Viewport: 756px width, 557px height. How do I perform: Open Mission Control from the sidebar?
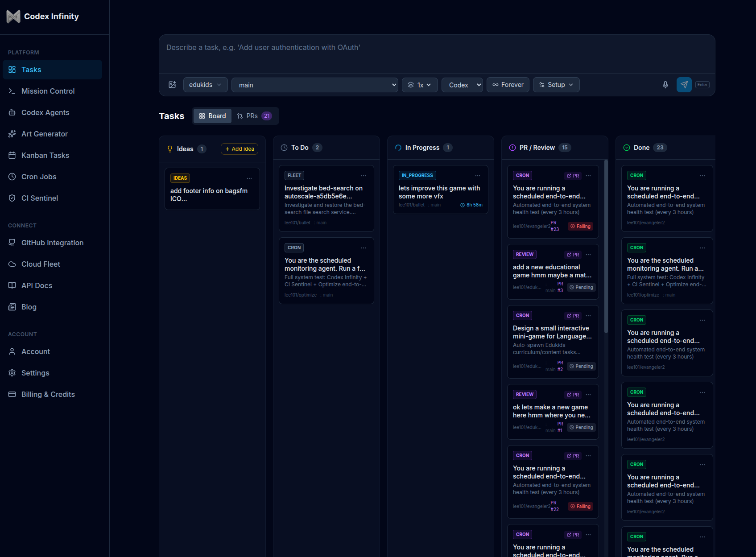coord(47,91)
